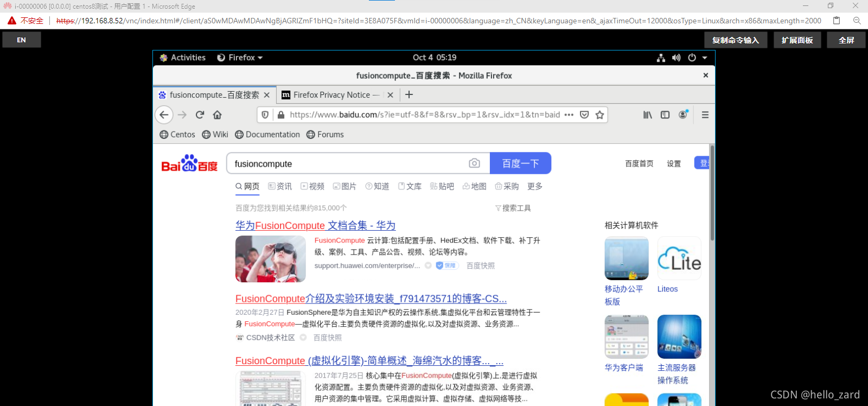Open Documentation bookmark
The width and height of the screenshot is (868, 406).
pos(267,135)
